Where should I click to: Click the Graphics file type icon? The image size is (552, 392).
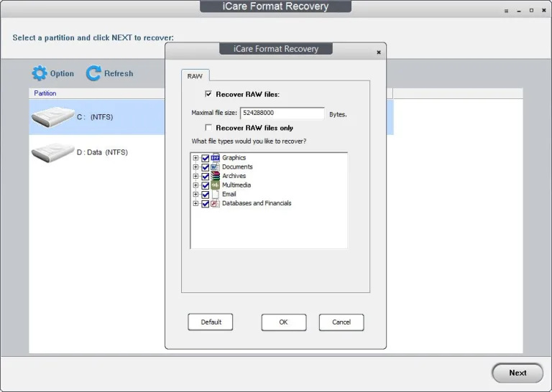click(x=215, y=158)
